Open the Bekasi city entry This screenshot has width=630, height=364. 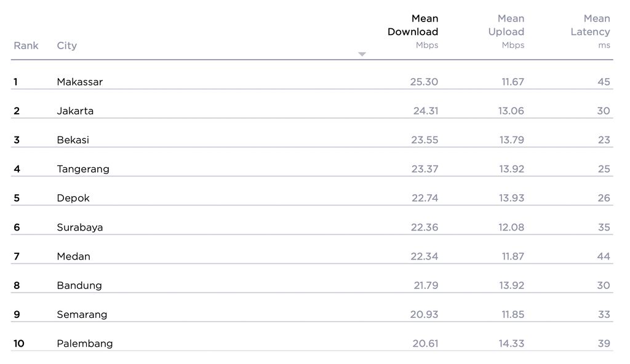point(73,140)
